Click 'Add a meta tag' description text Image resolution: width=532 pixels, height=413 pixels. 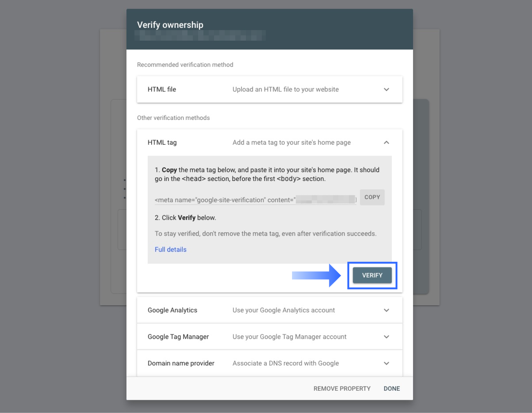291,142
